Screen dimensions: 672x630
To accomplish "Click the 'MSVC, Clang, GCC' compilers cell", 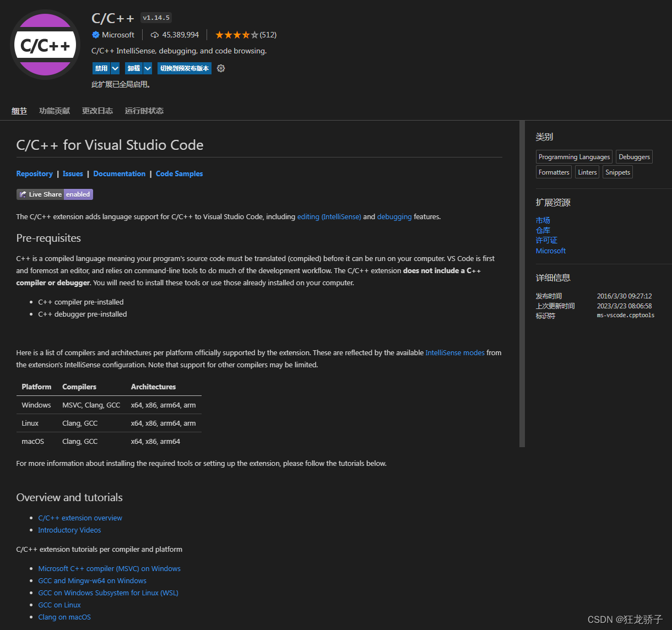I will click(91, 405).
